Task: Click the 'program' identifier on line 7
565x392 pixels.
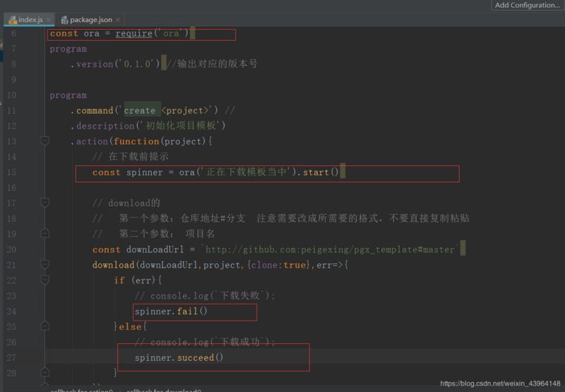Action: click(x=68, y=49)
